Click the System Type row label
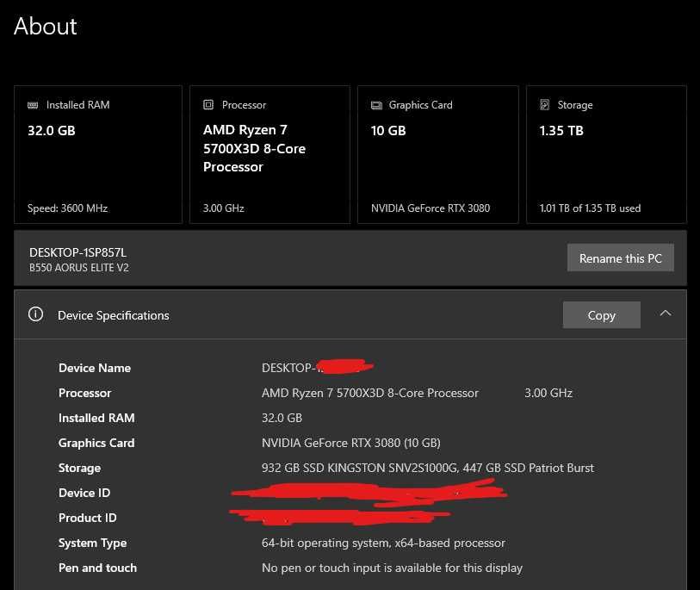Image resolution: width=700 pixels, height=590 pixels. (92, 543)
